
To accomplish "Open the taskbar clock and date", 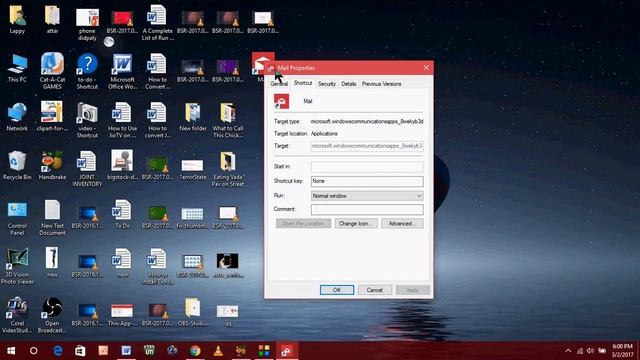I will click(623, 351).
